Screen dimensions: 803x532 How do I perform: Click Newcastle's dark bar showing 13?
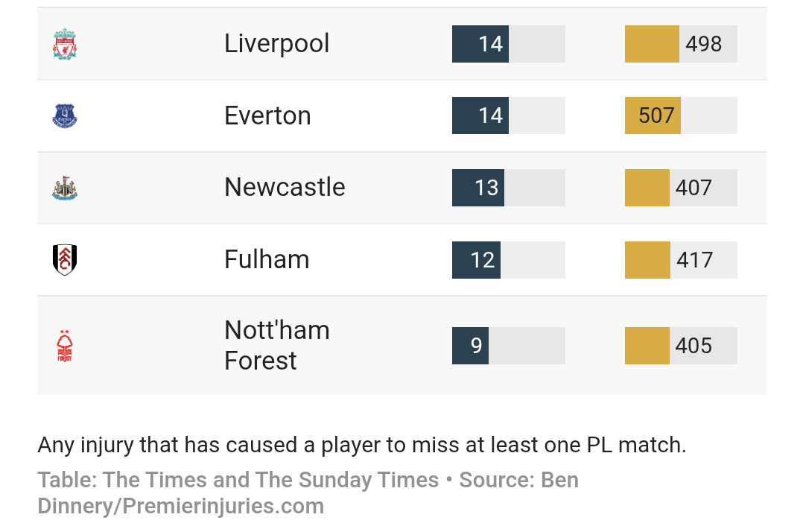coord(478,188)
